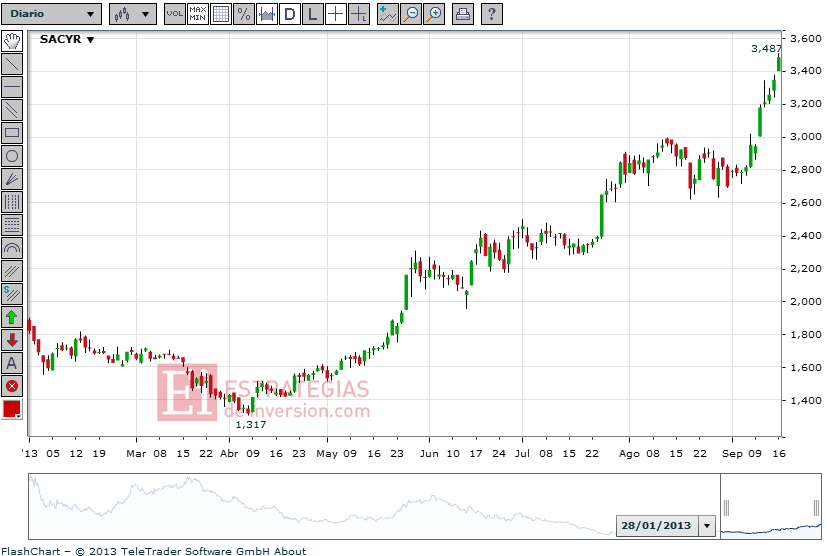The width and height of the screenshot is (827, 556).
Task: Select the rectangle drawing tool
Action: tap(12, 133)
